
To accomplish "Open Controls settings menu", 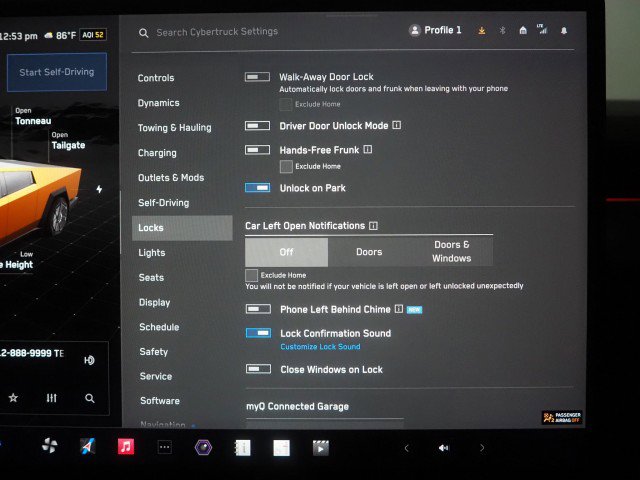I will (x=156, y=78).
